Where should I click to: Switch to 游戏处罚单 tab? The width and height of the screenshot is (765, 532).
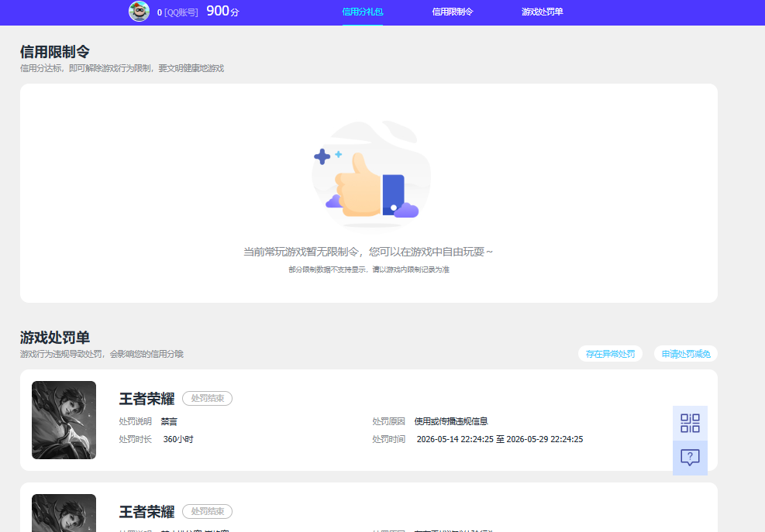pos(542,12)
